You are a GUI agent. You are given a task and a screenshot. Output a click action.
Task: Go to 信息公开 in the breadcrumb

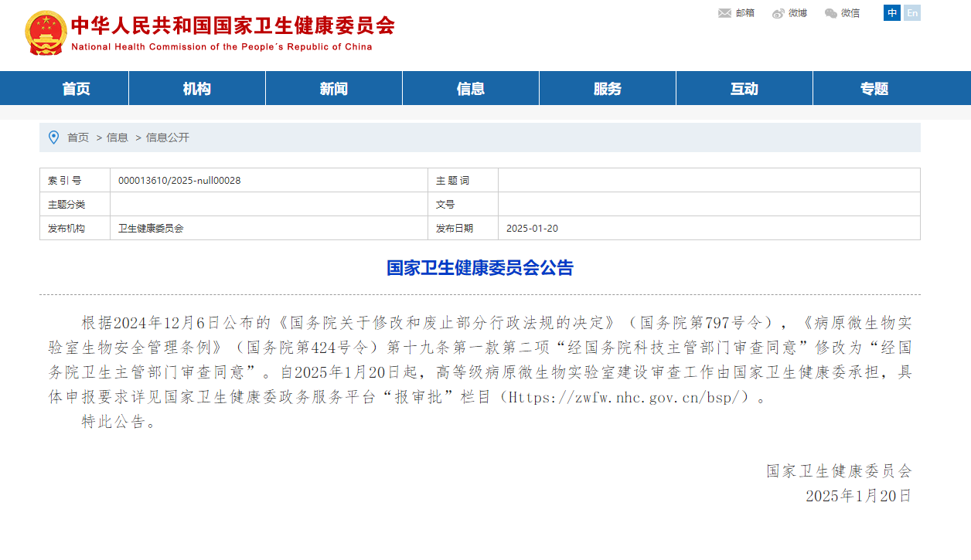pos(168,137)
